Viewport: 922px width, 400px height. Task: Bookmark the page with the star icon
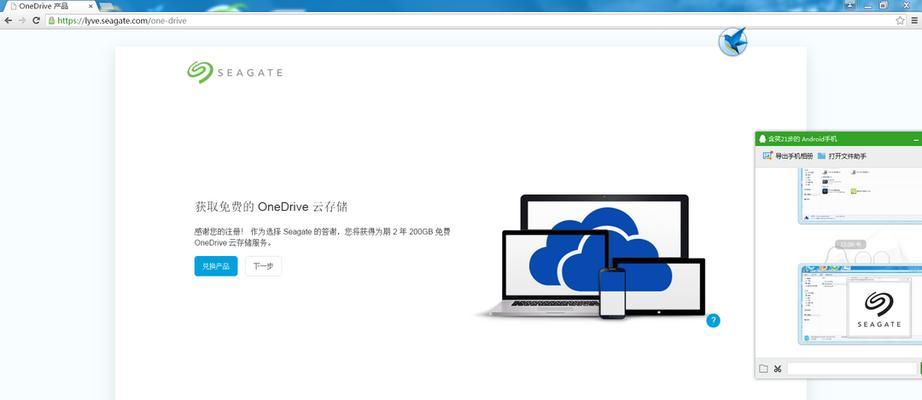(x=900, y=20)
